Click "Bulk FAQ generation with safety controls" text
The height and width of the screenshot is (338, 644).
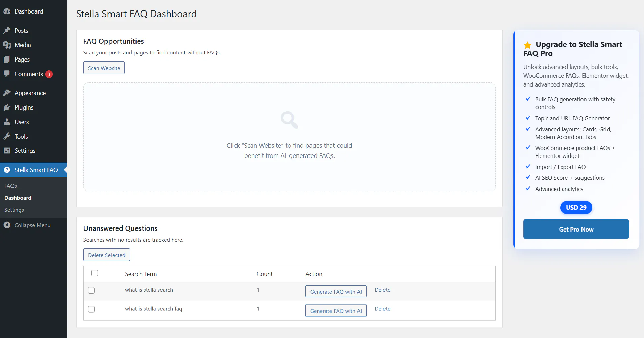[x=575, y=103]
